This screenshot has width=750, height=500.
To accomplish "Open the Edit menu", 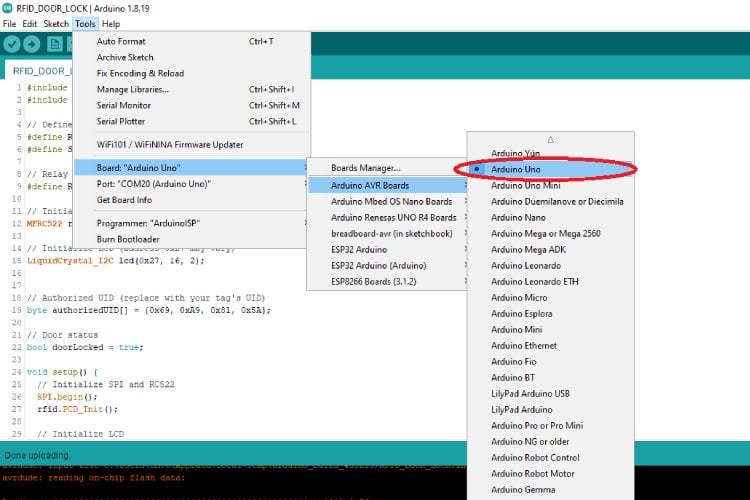I will (x=29, y=24).
